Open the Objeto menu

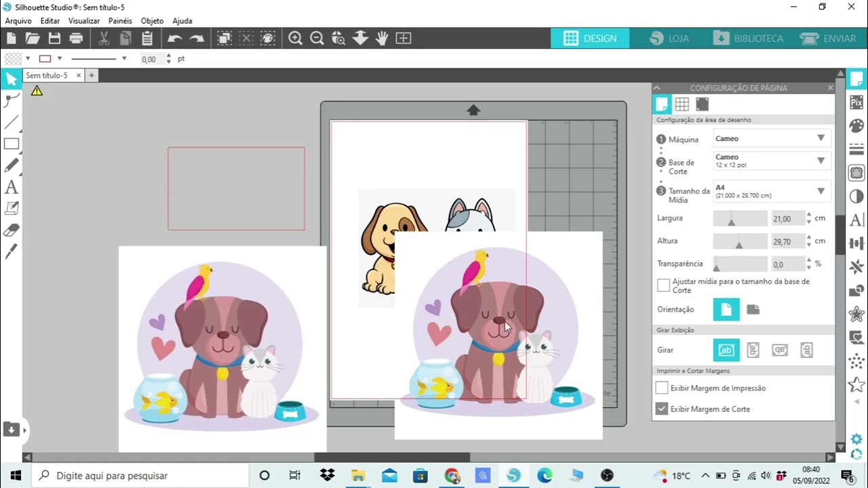tap(152, 21)
